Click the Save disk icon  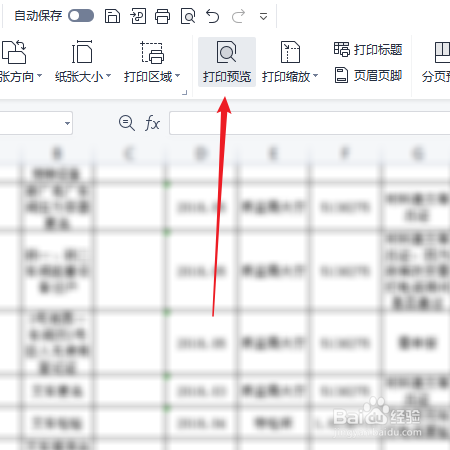point(112,16)
